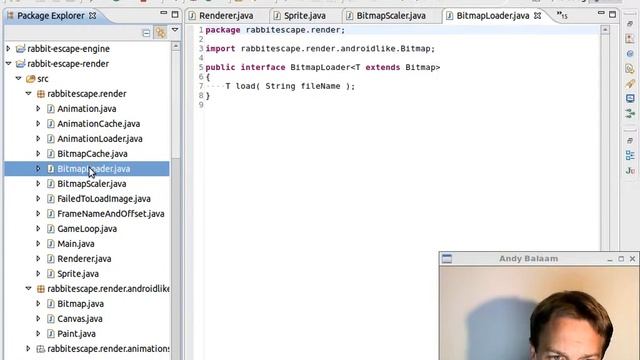Image resolution: width=640 pixels, height=360 pixels.
Task: Open the blue globe icon in sidebar
Action: coord(630,53)
